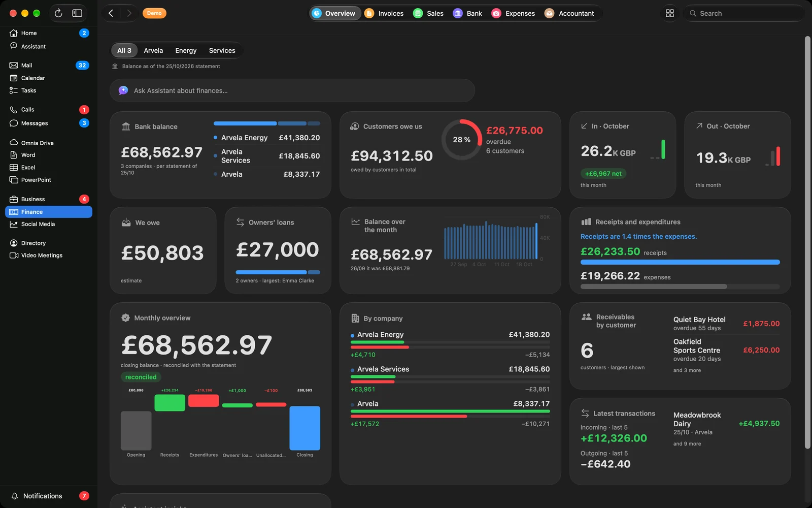Screen dimensions: 812x508
Task: Open Quiet Bay Hotel receivable row
Action: [726, 324]
